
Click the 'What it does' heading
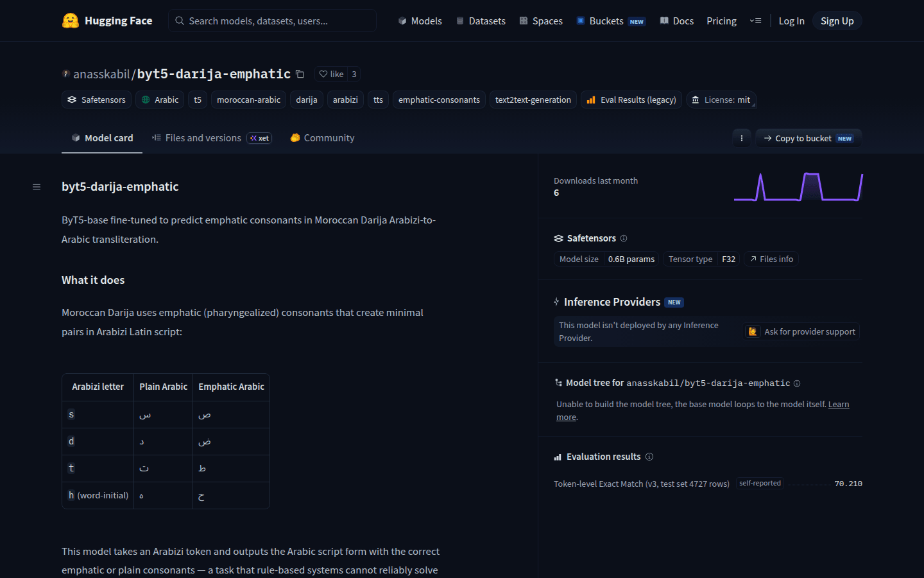(x=93, y=280)
